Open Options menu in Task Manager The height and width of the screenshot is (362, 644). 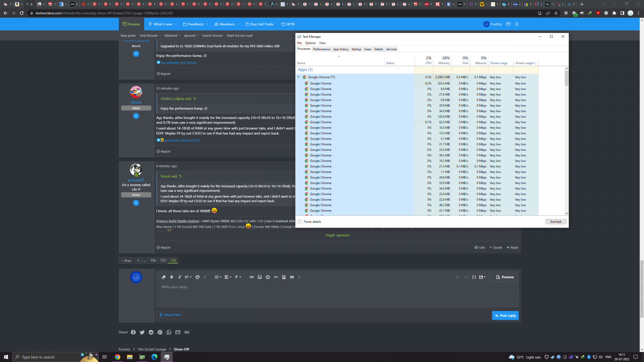(x=310, y=43)
